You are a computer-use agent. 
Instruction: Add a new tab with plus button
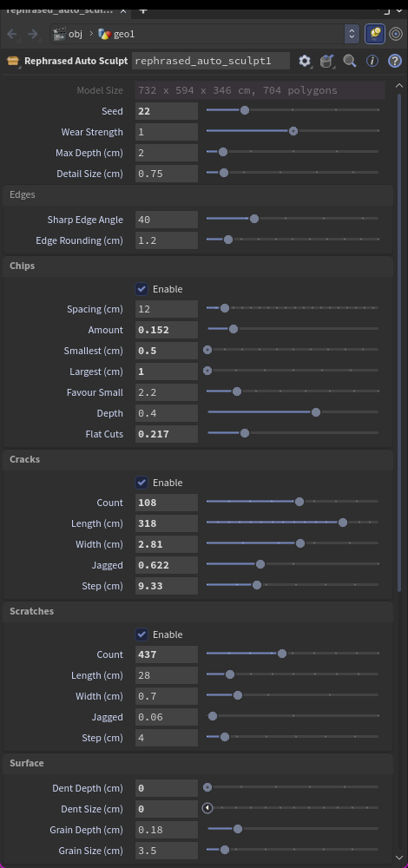click(x=143, y=10)
